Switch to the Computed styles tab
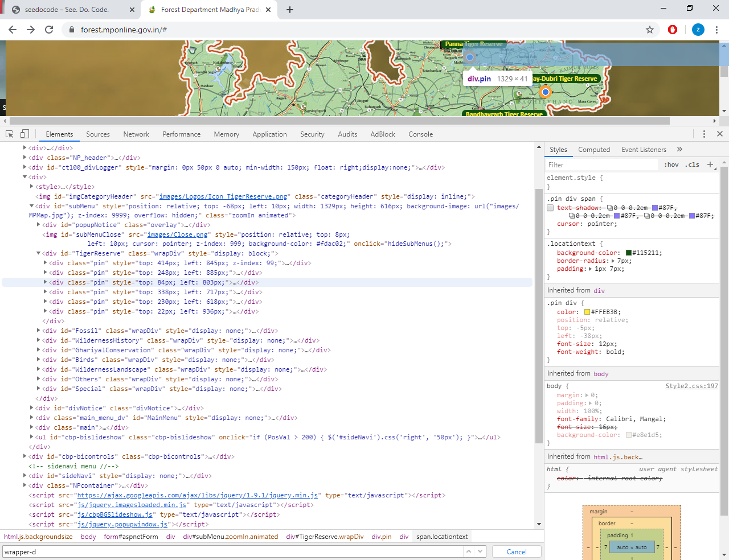729x560 pixels. coord(594,150)
